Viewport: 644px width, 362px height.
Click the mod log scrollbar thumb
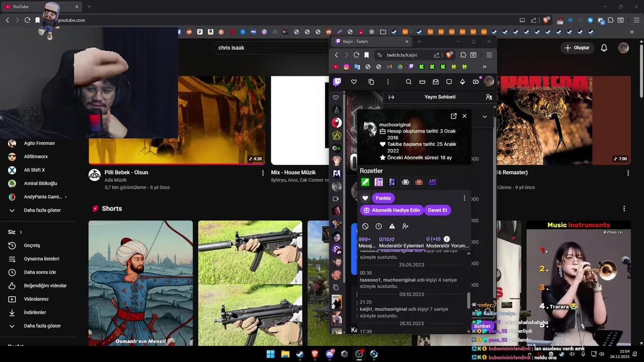(469, 300)
